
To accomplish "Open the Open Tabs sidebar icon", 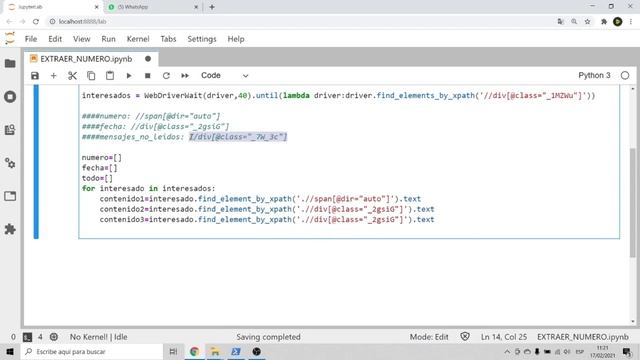I will coord(10,196).
